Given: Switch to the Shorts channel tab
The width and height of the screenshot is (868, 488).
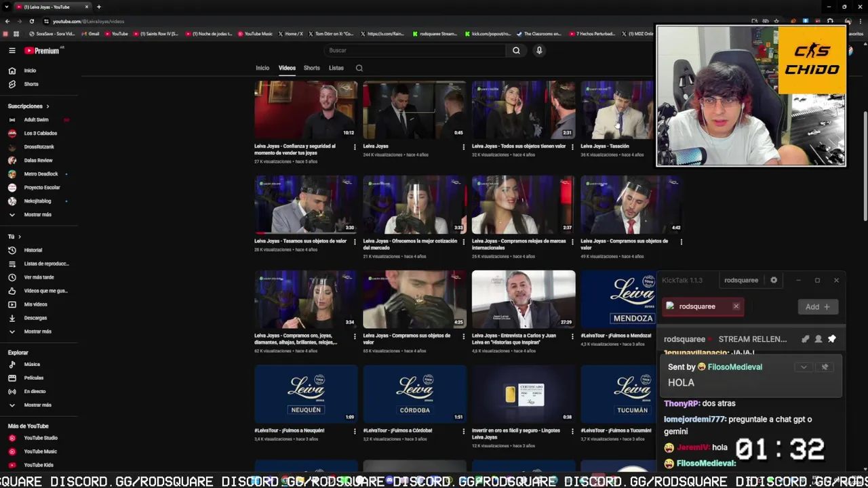Looking at the screenshot, I should pos(312,68).
